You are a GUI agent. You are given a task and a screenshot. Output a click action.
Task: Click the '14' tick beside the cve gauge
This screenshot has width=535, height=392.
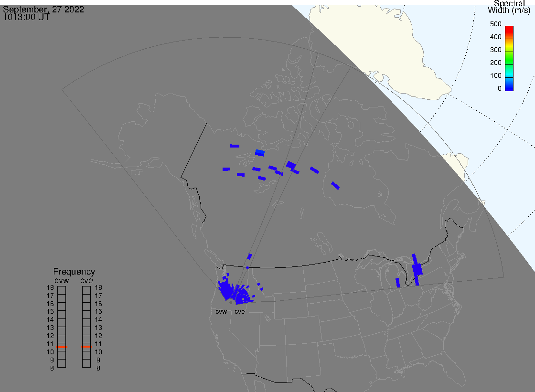point(98,320)
